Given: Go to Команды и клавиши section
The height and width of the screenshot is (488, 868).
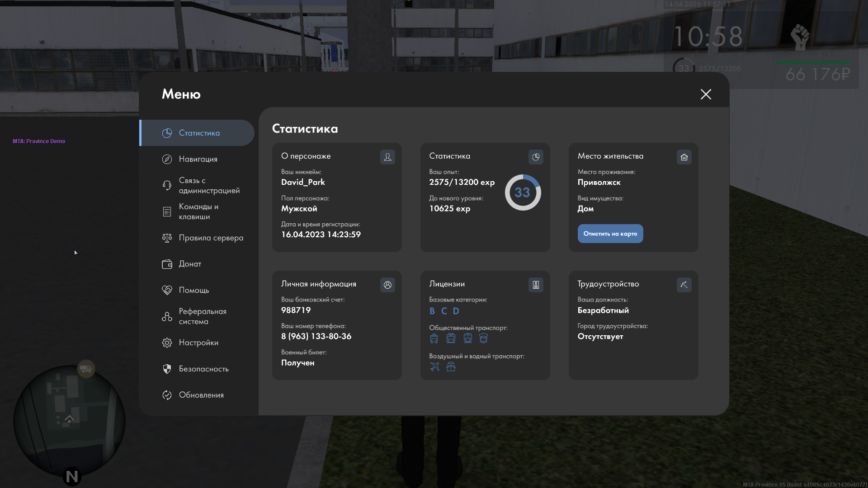Looking at the screenshot, I should [198, 211].
